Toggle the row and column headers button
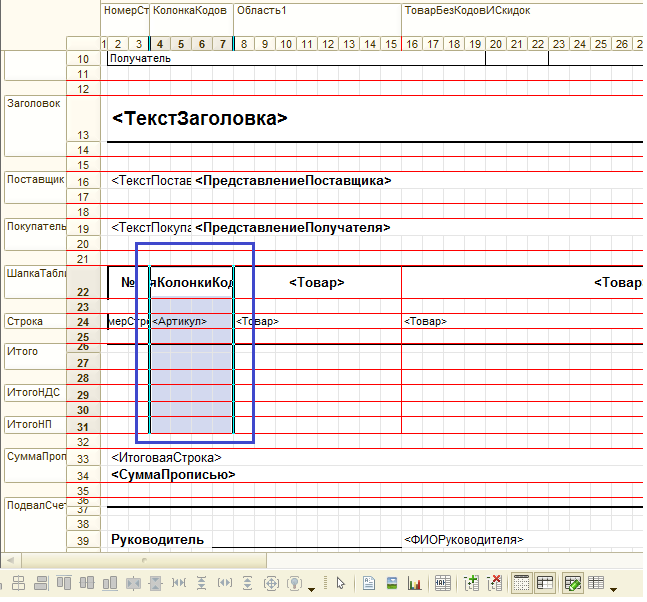The width and height of the screenshot is (647, 602). pyautogui.click(x=545, y=583)
